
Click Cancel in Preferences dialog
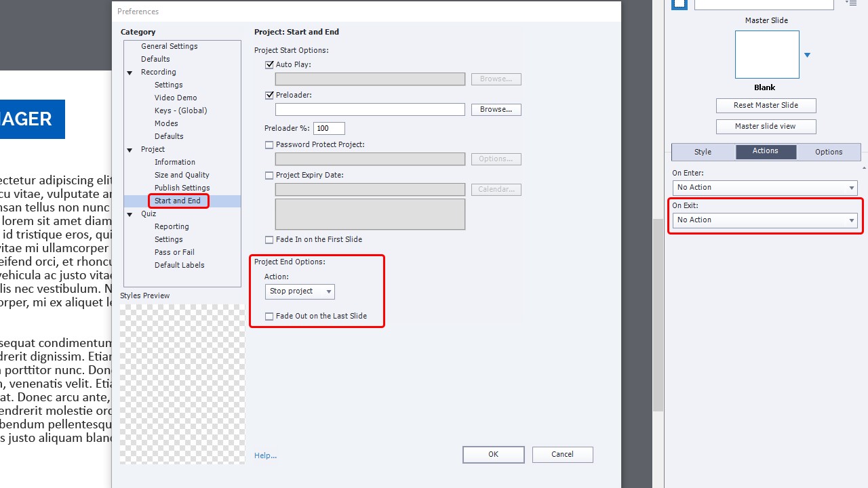click(x=562, y=454)
